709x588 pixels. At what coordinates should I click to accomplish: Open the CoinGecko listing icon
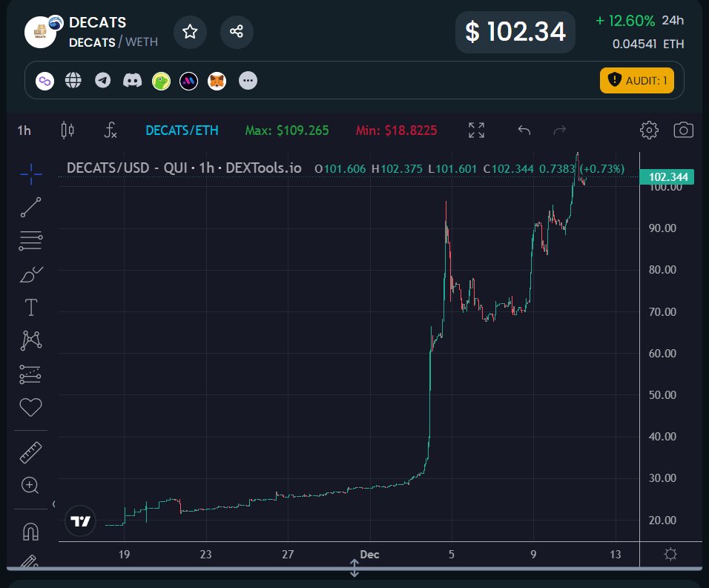(x=161, y=82)
